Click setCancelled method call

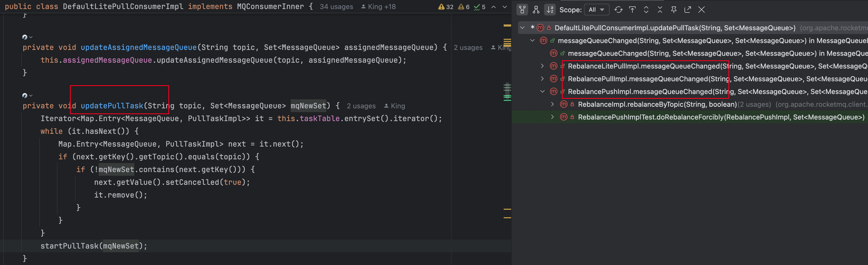193,182
